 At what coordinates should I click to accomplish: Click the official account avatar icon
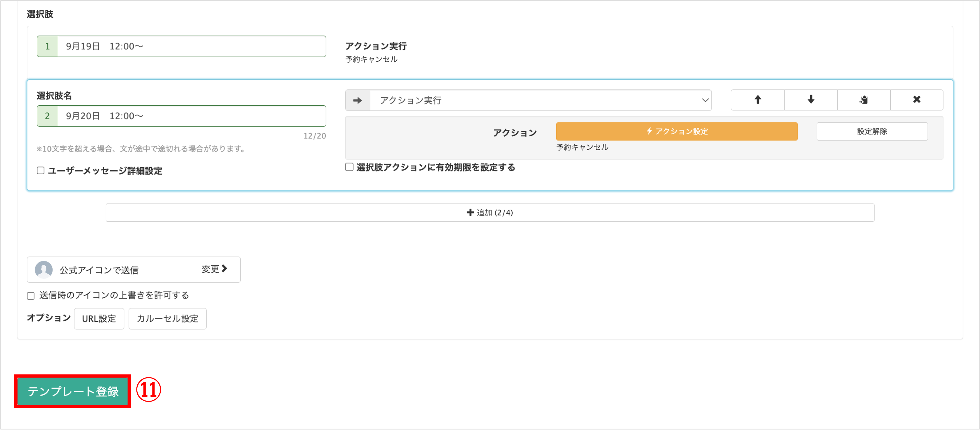(x=44, y=269)
